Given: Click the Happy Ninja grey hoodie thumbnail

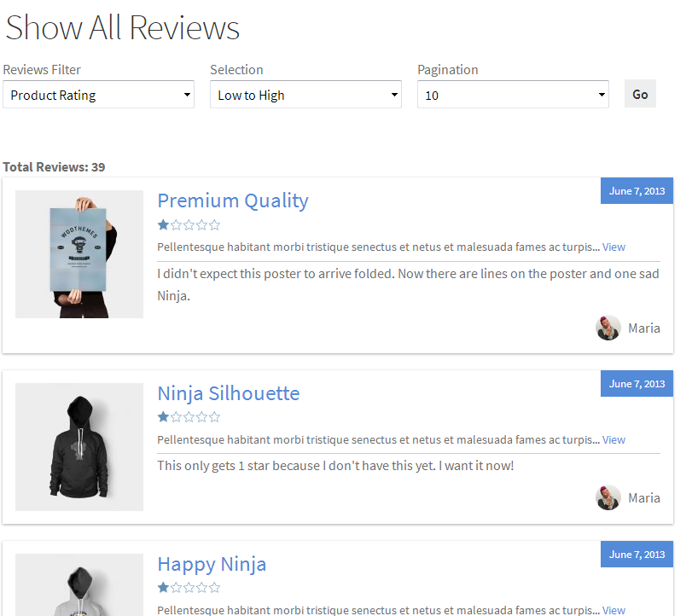Looking at the screenshot, I should (79, 585).
